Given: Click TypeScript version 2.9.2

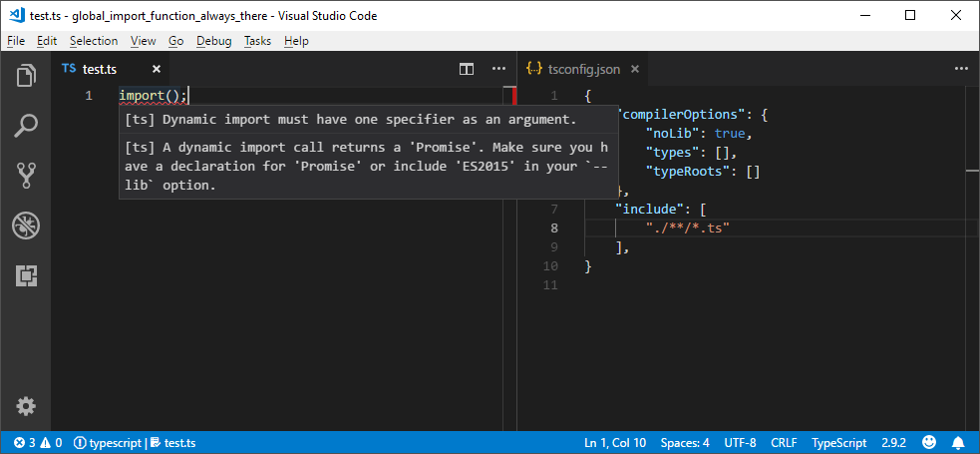Looking at the screenshot, I should coord(893,443).
